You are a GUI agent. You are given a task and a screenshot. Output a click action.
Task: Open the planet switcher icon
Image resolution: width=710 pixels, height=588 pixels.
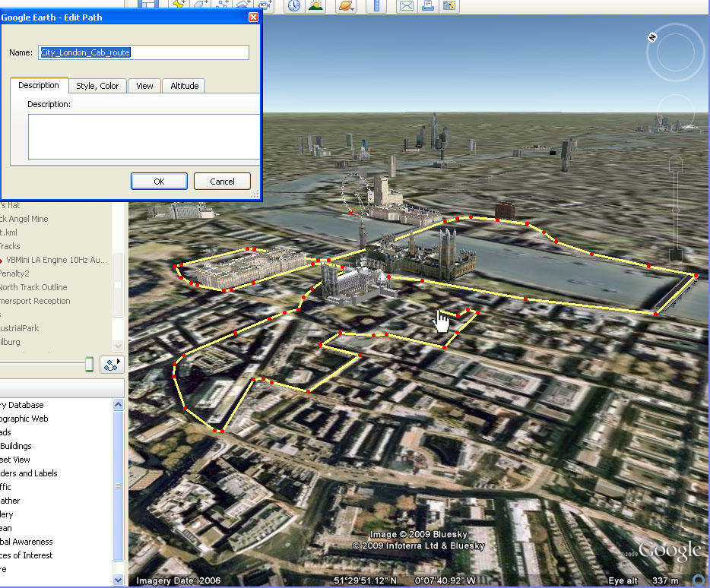point(346,5)
